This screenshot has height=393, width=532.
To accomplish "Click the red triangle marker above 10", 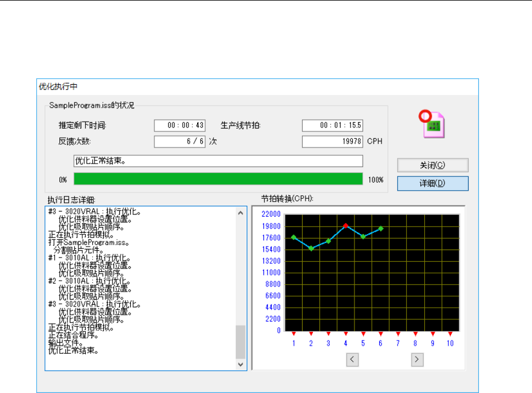I will click(x=450, y=334).
